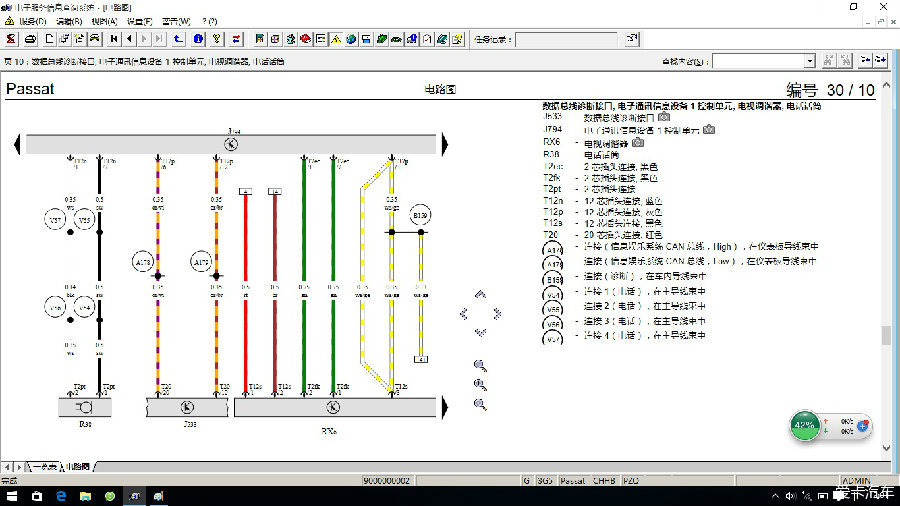Click the green 42% floating widget ball
Screen dimensions: 900x506
click(804, 426)
